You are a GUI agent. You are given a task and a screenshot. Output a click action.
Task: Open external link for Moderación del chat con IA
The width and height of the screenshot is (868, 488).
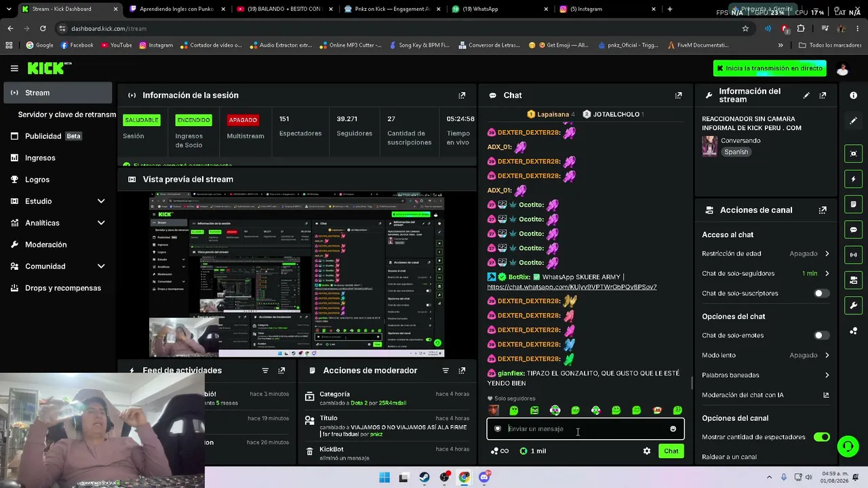(826, 395)
